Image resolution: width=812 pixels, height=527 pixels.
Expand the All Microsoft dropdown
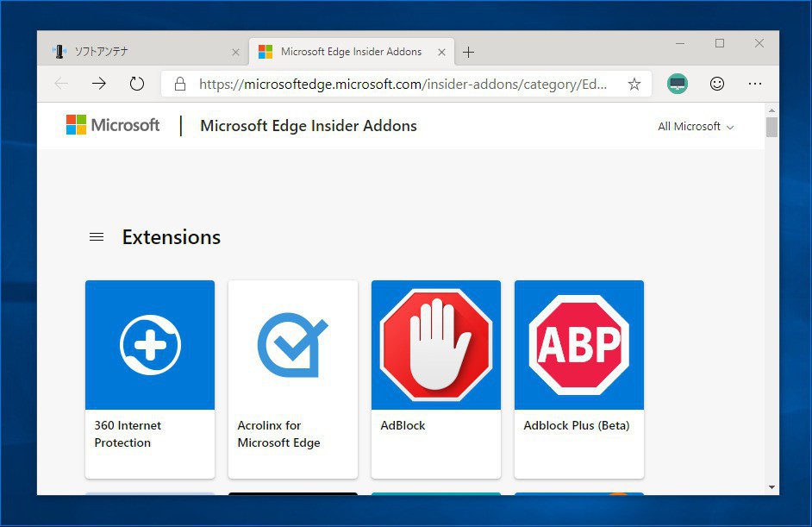pos(696,127)
